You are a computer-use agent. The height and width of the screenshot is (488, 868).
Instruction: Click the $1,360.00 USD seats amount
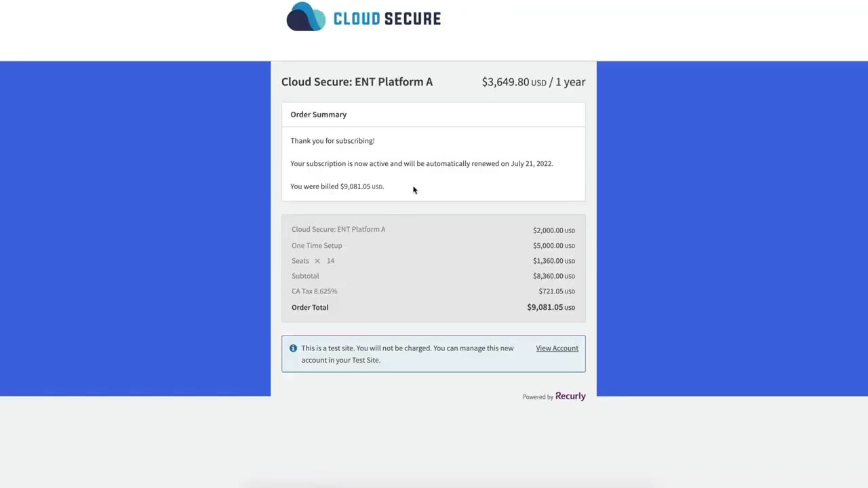tap(554, 261)
